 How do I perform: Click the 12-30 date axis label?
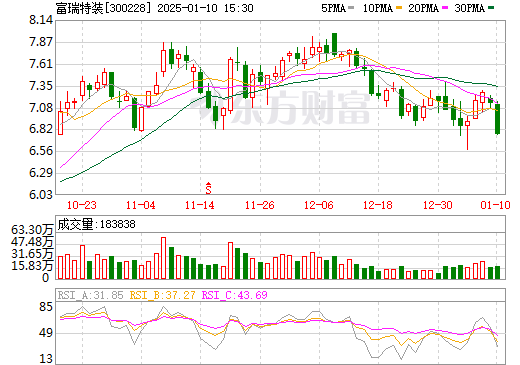438,205
